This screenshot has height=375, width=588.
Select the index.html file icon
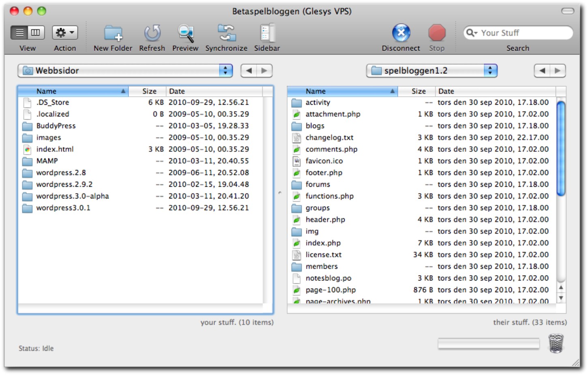click(x=27, y=149)
